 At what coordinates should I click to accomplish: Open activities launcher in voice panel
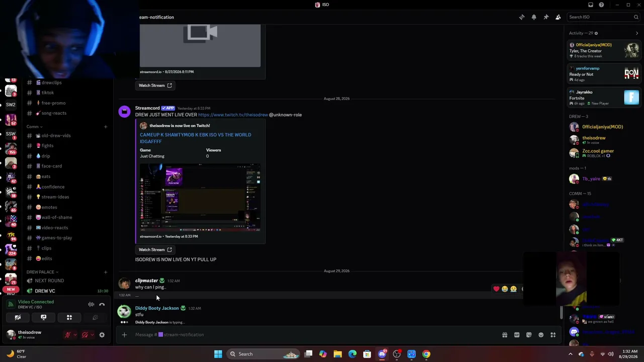click(x=69, y=317)
